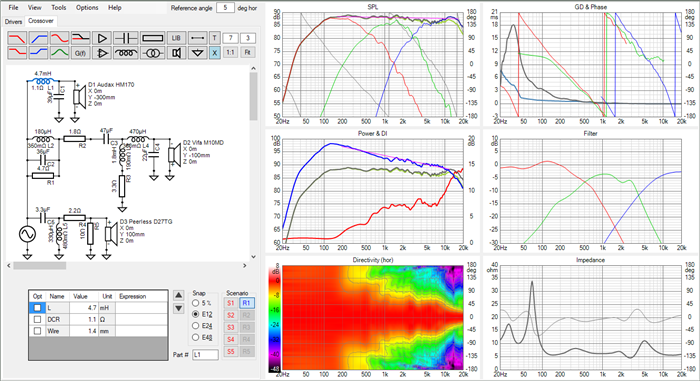Select the wire connection tool

click(197, 38)
